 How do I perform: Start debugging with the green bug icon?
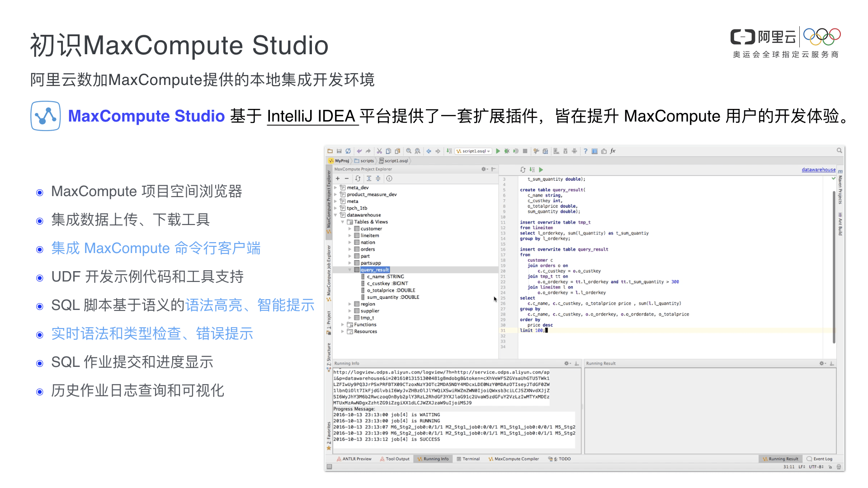point(507,151)
